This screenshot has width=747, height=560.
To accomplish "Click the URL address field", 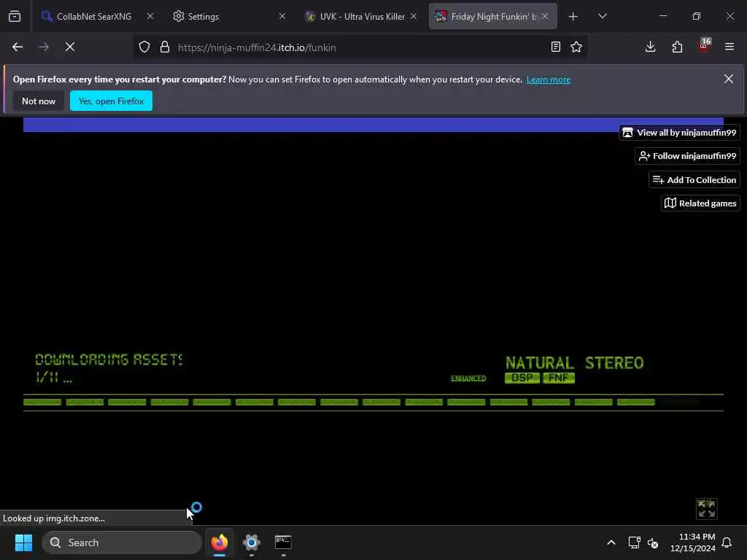I will pos(360,47).
